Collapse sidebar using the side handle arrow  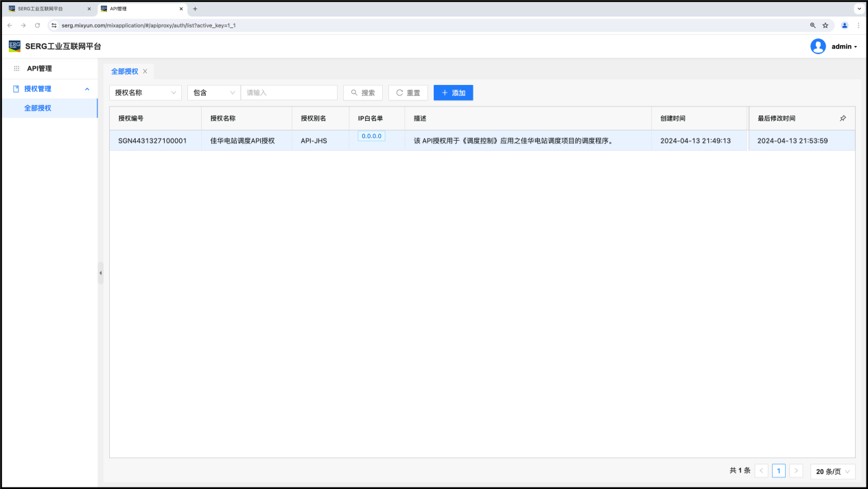coord(100,273)
